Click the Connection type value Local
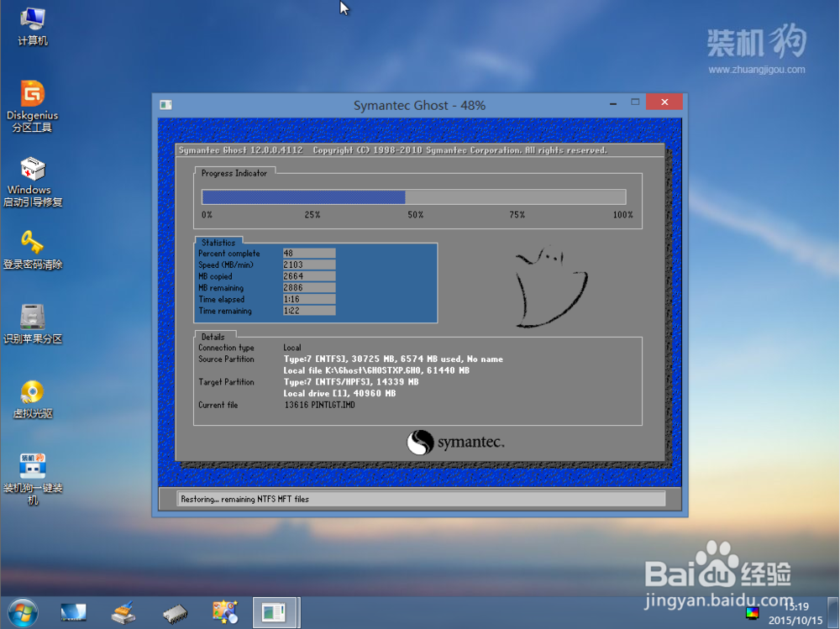The width and height of the screenshot is (840, 629). tap(292, 348)
